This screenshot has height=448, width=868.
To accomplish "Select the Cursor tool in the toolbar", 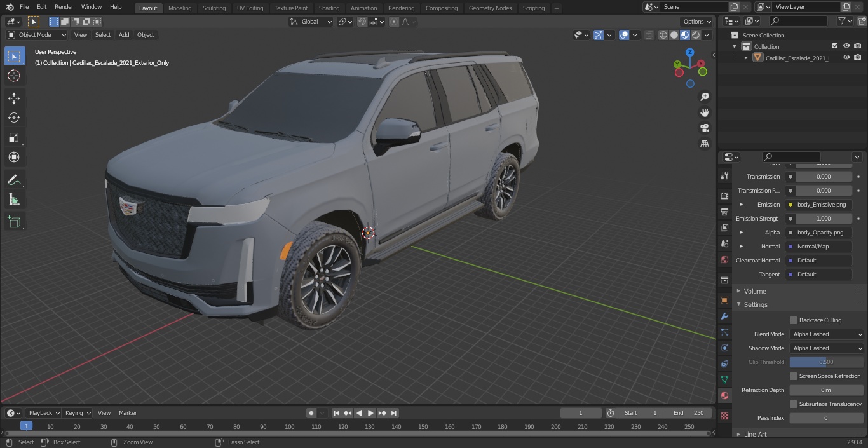I will click(x=14, y=76).
